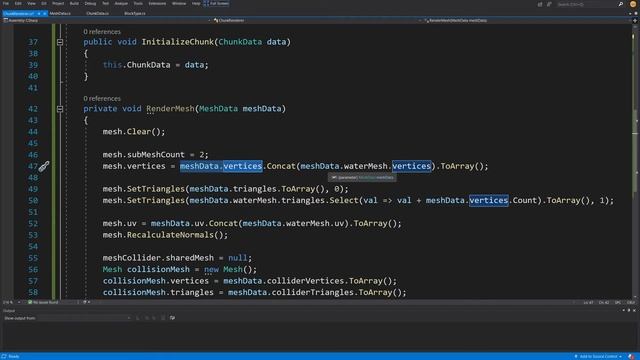Click the search magnifier icon in title bar
Image resolution: width=640 pixels, height=360 pixels.
point(621,4)
